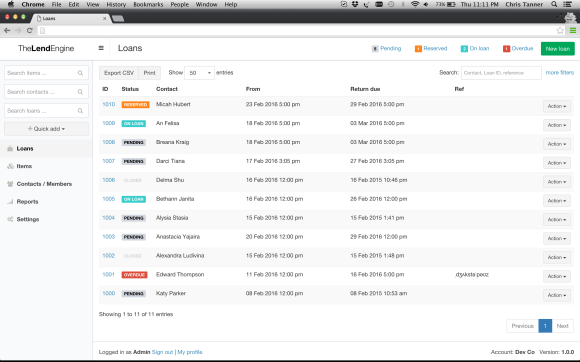Open Action dropdown for An Felisa
Screen dimensions: 580x362
557,125
